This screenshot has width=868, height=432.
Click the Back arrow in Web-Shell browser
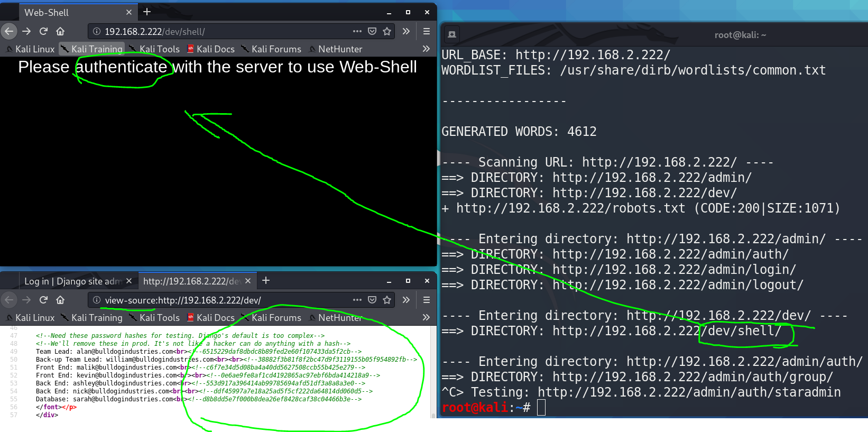click(9, 31)
